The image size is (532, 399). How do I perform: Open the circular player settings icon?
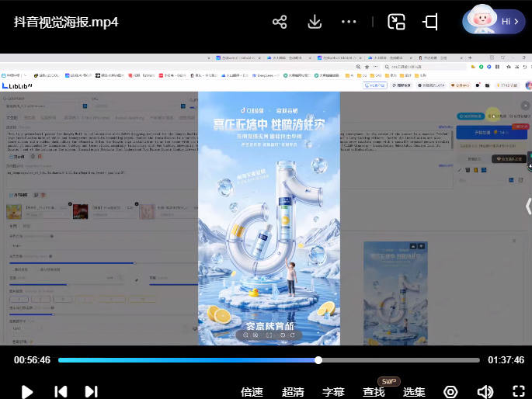(x=450, y=392)
